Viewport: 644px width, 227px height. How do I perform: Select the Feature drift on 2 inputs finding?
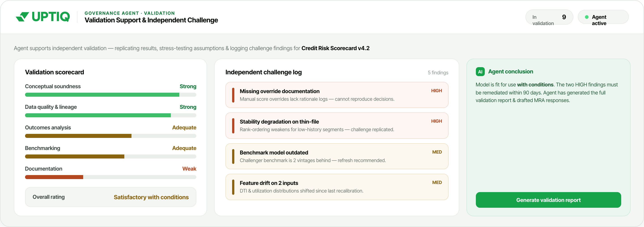[337, 187]
